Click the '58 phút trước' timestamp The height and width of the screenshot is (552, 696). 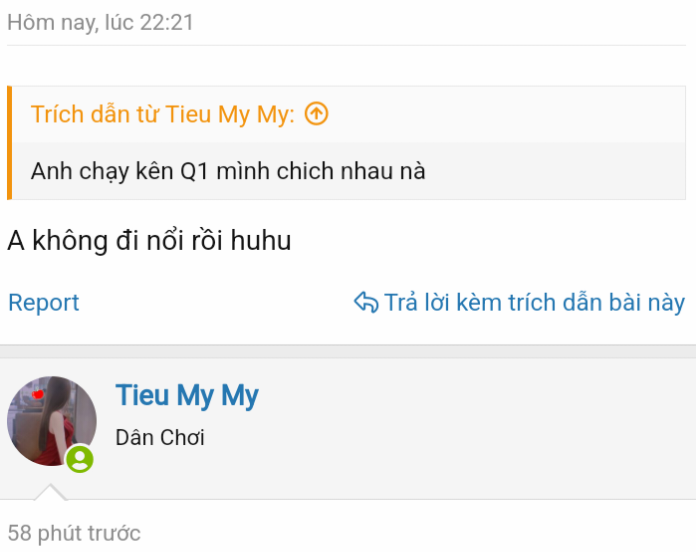point(74,533)
